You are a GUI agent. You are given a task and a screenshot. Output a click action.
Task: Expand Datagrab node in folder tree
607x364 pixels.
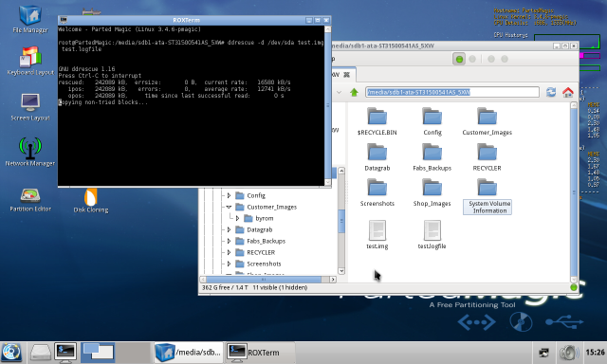pyautogui.click(x=229, y=229)
